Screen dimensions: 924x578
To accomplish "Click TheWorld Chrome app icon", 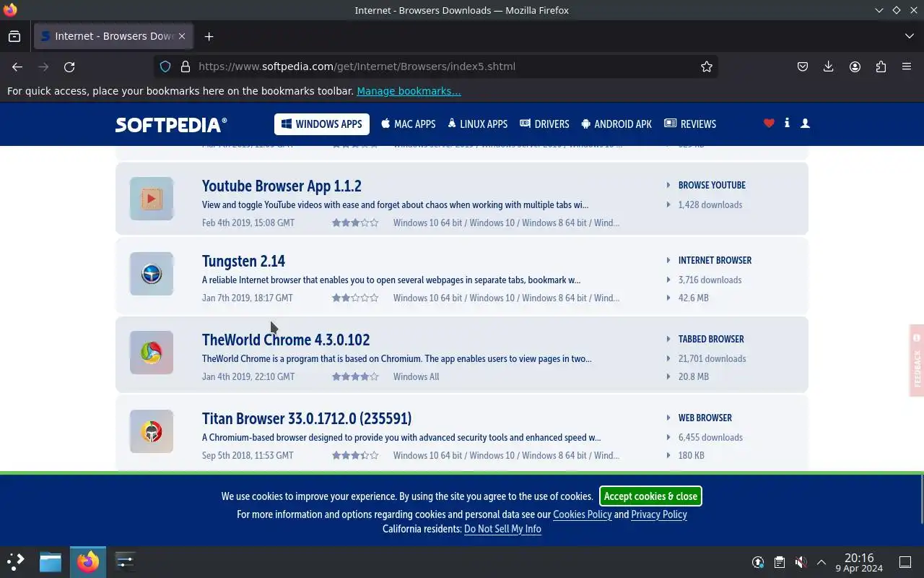I will (152, 353).
